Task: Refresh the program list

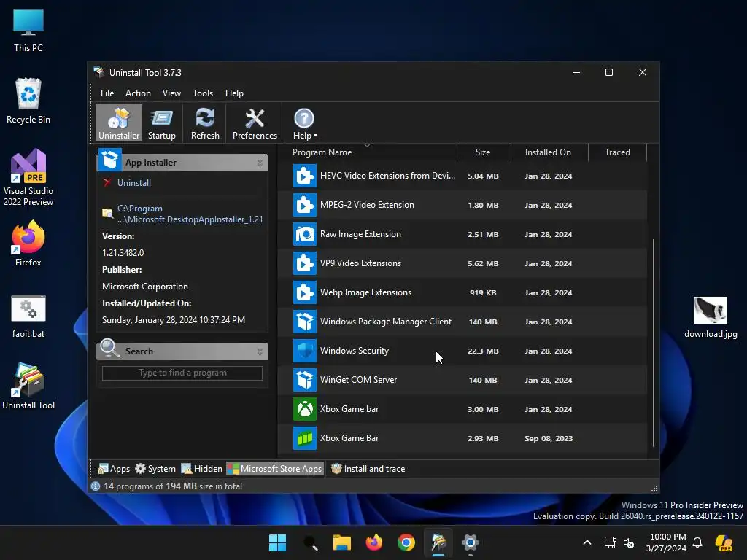Action: tap(205, 122)
